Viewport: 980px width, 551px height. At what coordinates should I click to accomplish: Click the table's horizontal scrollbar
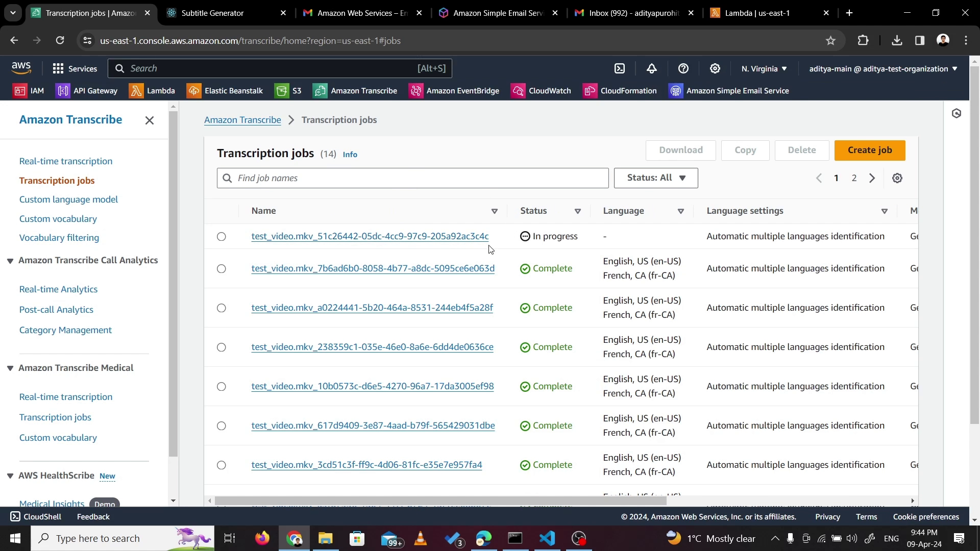pos(440,501)
